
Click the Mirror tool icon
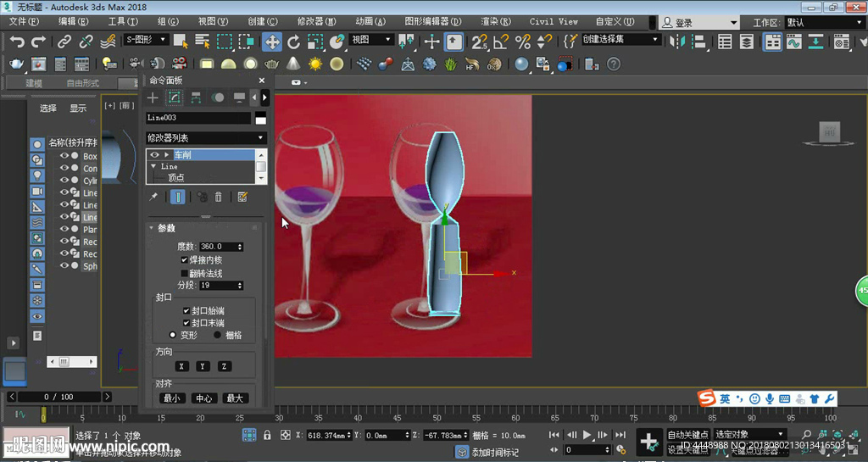(678, 41)
